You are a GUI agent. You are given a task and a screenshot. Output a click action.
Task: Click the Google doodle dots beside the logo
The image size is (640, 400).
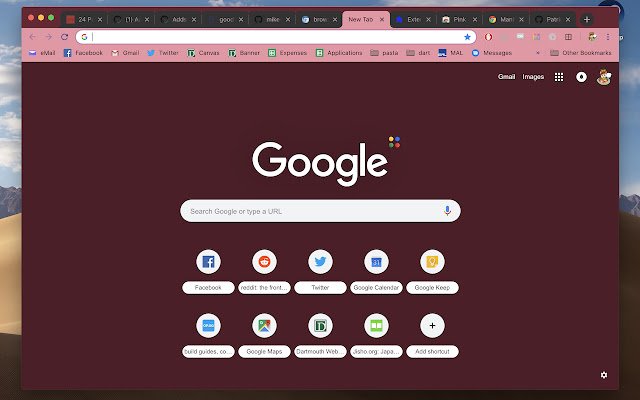(394, 142)
